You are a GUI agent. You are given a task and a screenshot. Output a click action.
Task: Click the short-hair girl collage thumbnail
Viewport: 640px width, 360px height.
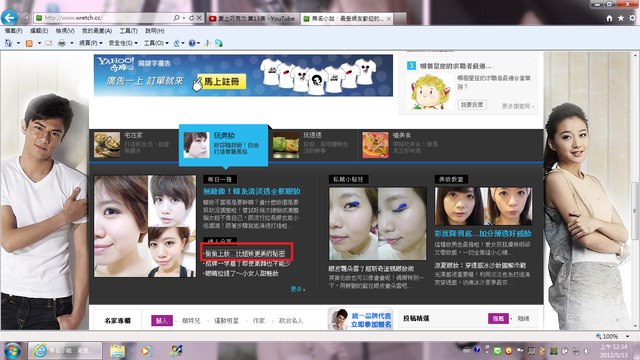pyautogui.click(x=145, y=226)
